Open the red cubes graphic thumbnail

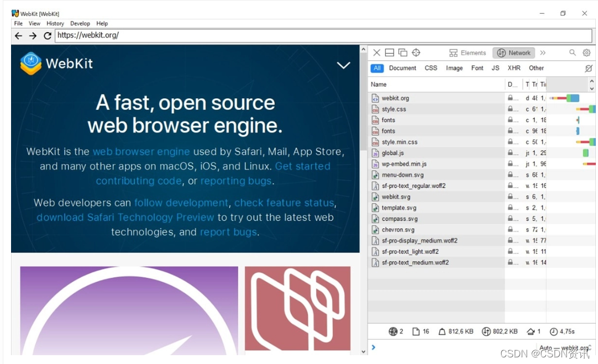pos(297,308)
